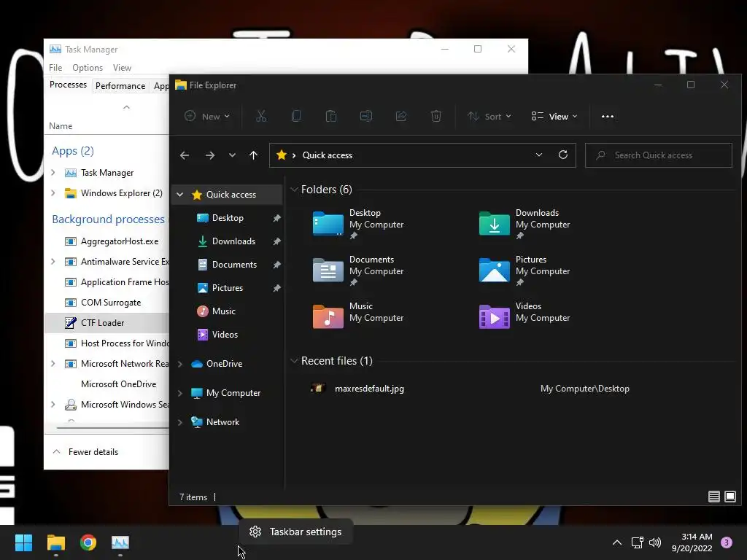Switch to the Performance tab in Task Manager
This screenshot has height=560, width=747.
[x=120, y=86]
